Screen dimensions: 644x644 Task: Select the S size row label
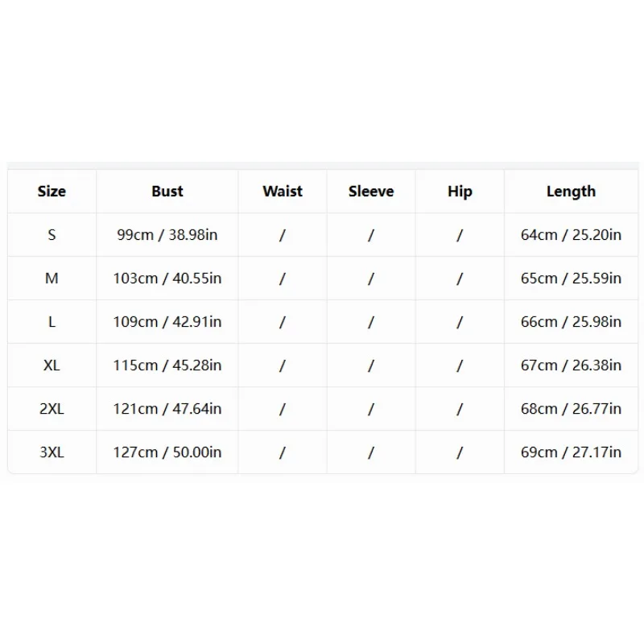(x=52, y=235)
